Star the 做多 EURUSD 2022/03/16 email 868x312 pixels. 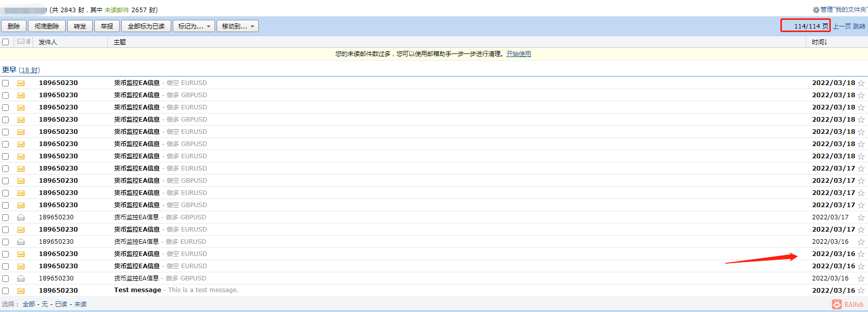[861, 242]
